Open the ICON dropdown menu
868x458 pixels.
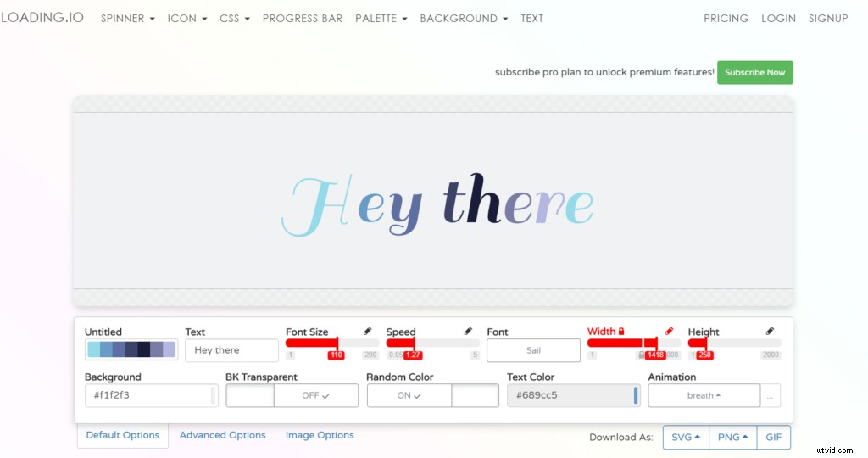pyautogui.click(x=187, y=19)
